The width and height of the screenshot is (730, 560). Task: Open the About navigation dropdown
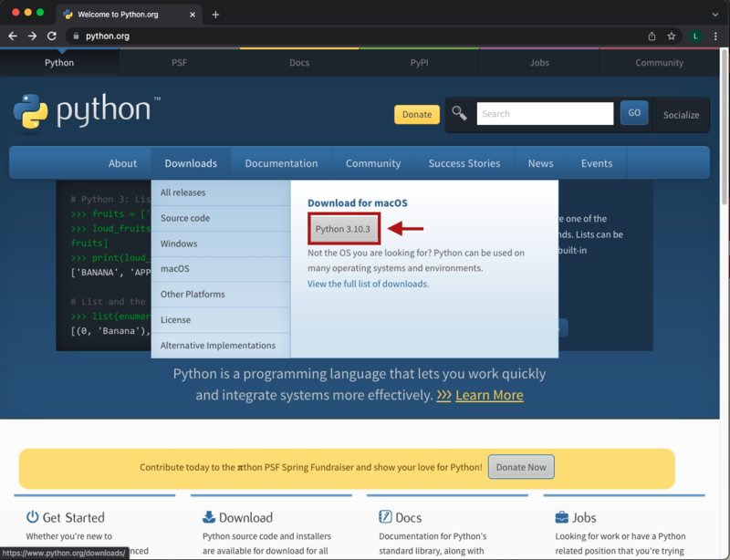pos(122,162)
